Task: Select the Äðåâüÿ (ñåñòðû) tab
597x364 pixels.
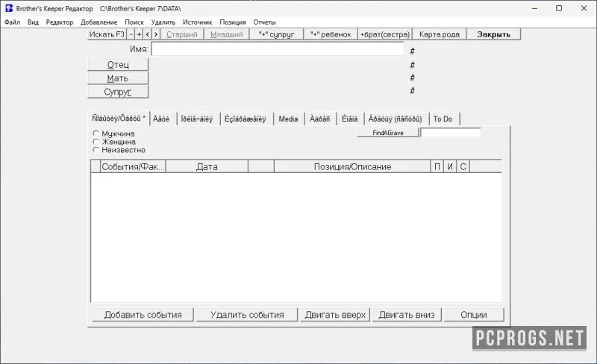Action: pos(396,119)
